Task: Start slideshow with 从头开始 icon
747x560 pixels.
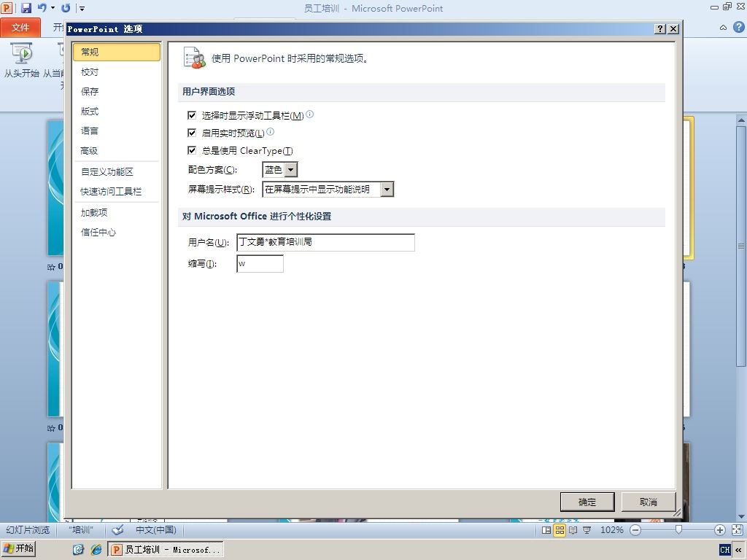Action: tap(21, 60)
